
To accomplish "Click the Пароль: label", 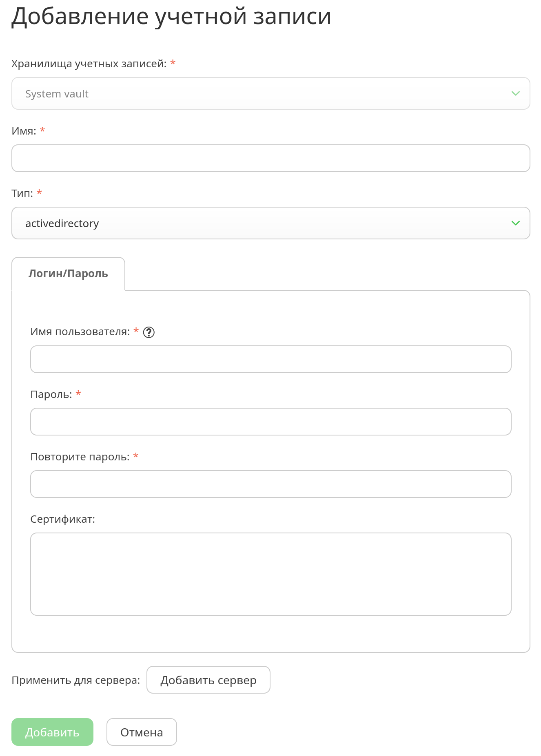I will [51, 394].
